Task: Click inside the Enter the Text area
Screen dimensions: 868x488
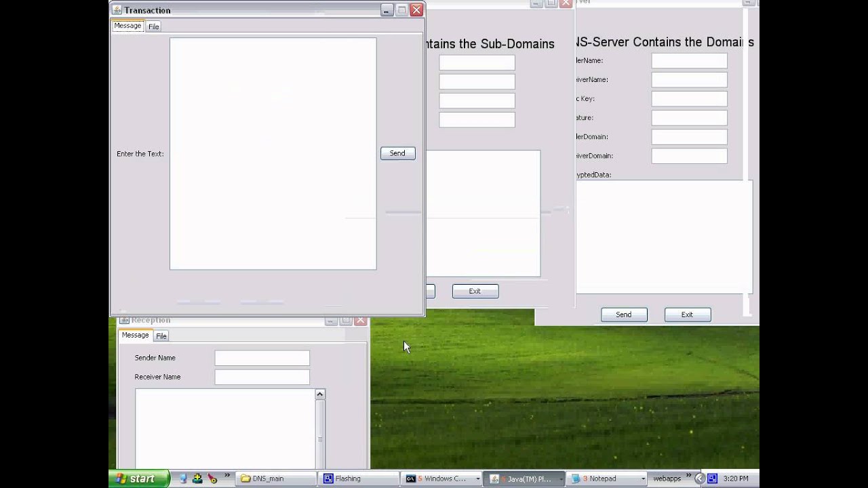Action: pyautogui.click(x=273, y=154)
